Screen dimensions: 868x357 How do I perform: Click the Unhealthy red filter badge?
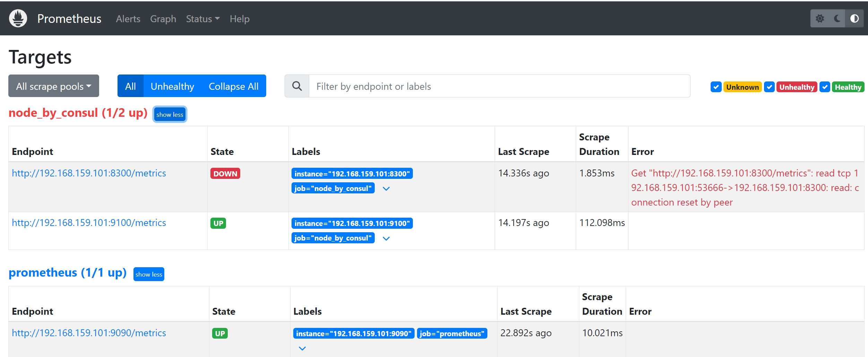[x=797, y=87]
